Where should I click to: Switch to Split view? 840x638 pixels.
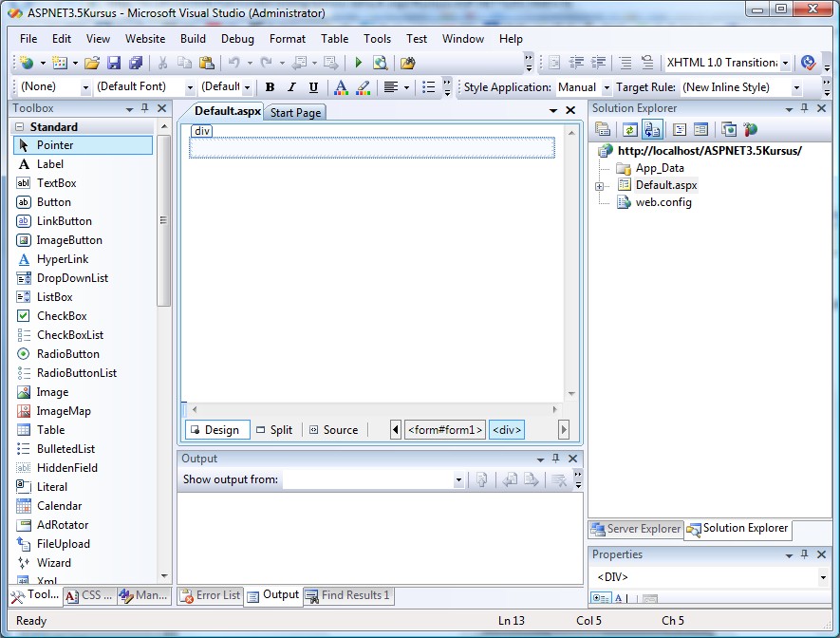coord(274,430)
